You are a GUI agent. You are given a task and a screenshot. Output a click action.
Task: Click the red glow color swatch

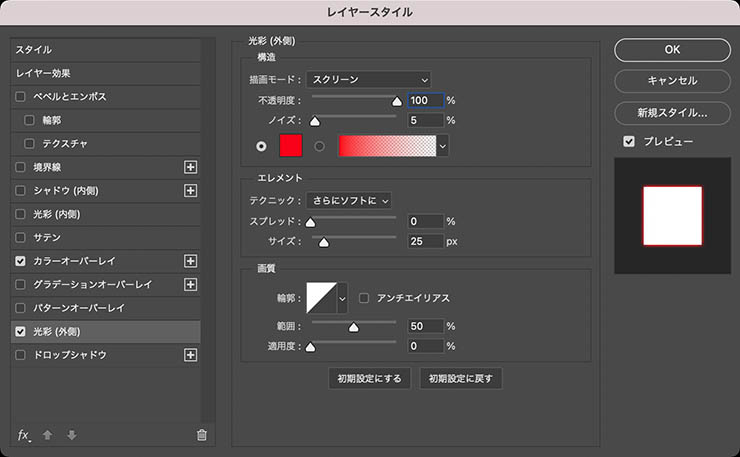click(290, 146)
